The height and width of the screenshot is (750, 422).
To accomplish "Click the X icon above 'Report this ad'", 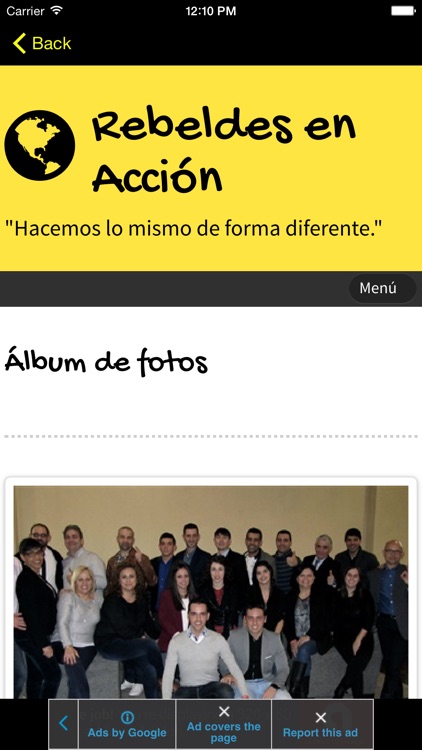I will tap(321, 717).
